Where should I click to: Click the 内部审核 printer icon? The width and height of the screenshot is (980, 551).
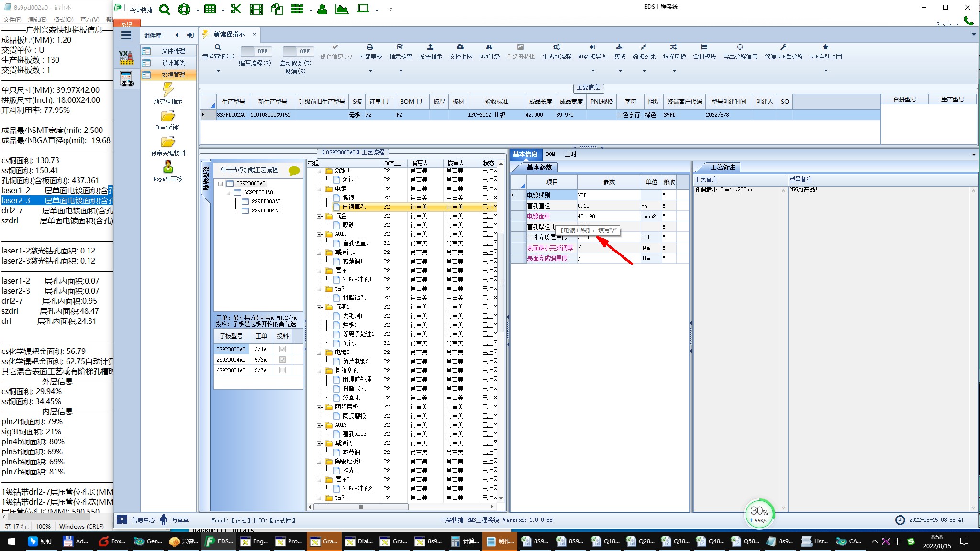(x=370, y=47)
